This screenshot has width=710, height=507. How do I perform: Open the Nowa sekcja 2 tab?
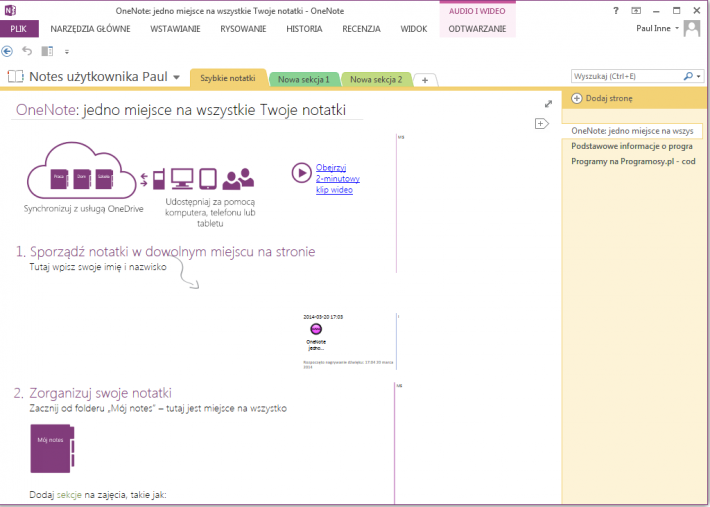pyautogui.click(x=376, y=80)
